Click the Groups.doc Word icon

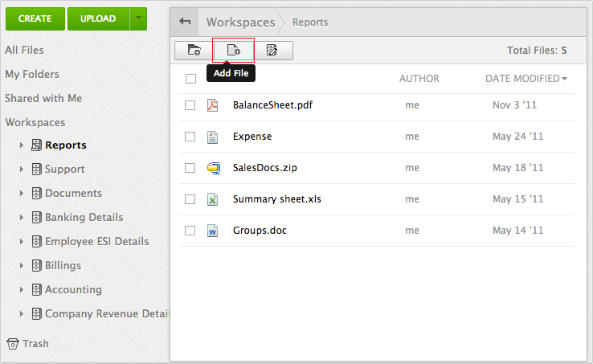point(213,231)
